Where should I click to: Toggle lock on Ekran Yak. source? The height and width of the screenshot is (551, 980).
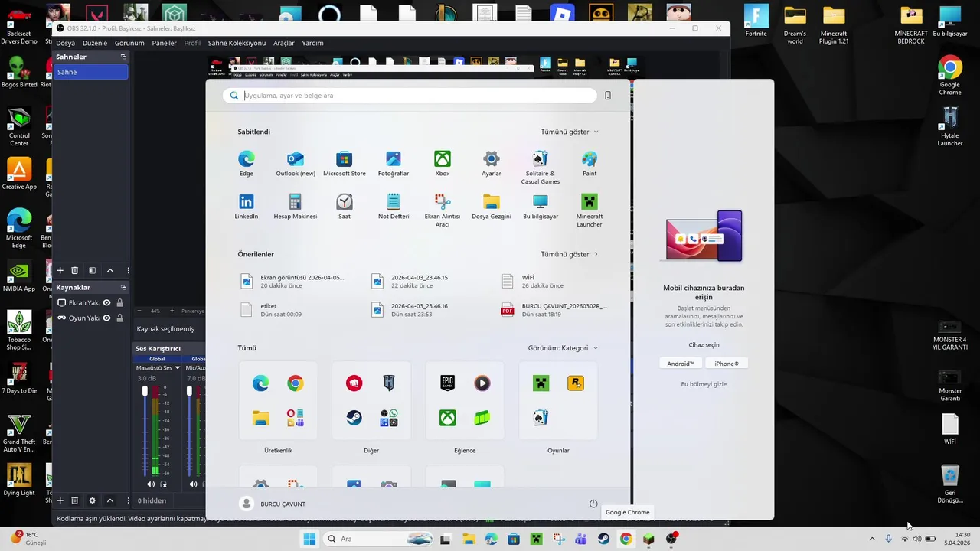(120, 303)
